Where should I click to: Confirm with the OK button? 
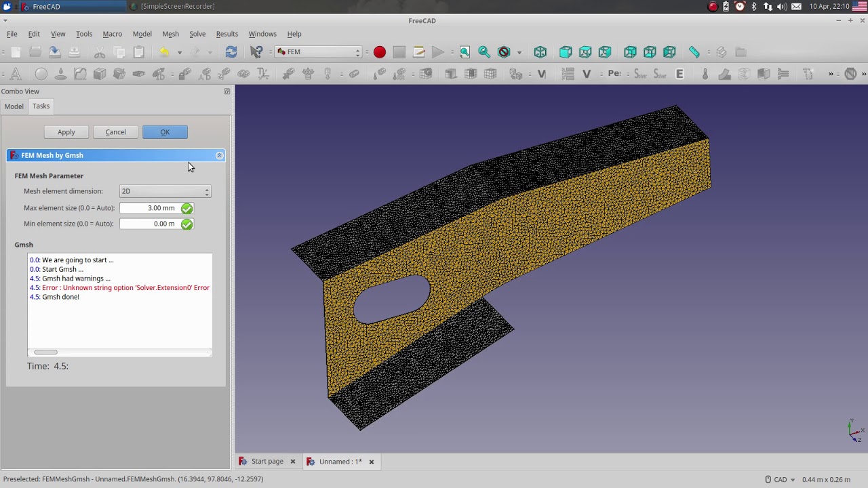click(165, 132)
